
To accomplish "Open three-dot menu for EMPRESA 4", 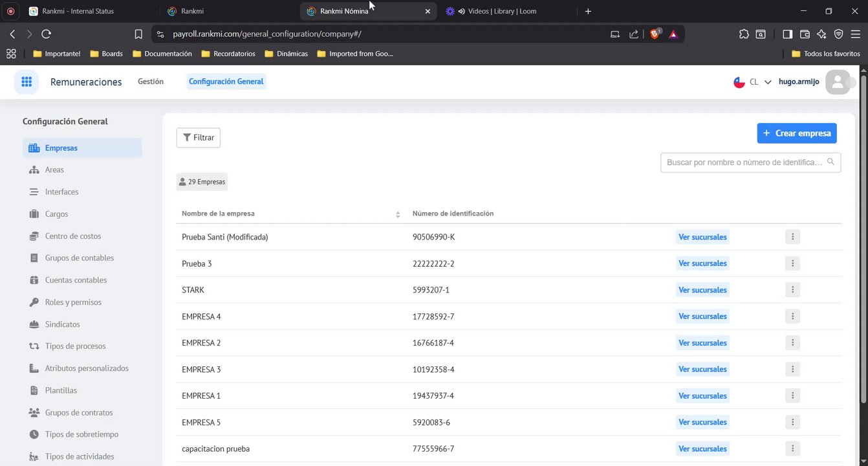I will click(792, 316).
